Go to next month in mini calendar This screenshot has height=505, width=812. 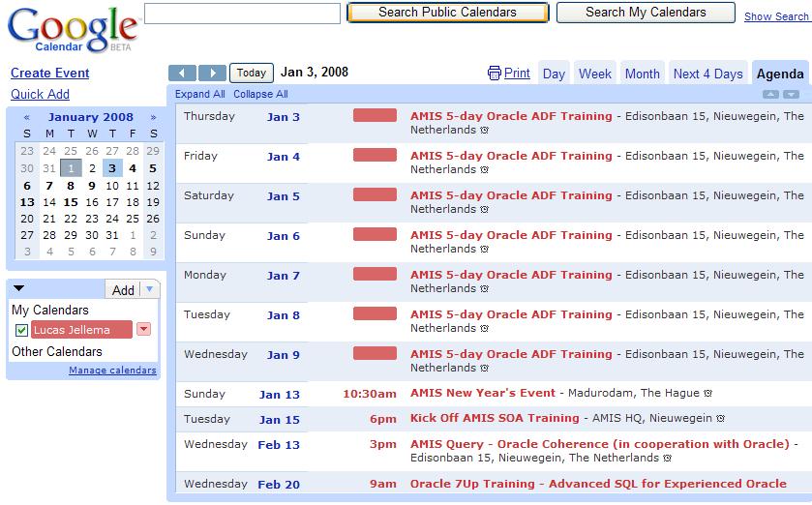pyautogui.click(x=153, y=117)
